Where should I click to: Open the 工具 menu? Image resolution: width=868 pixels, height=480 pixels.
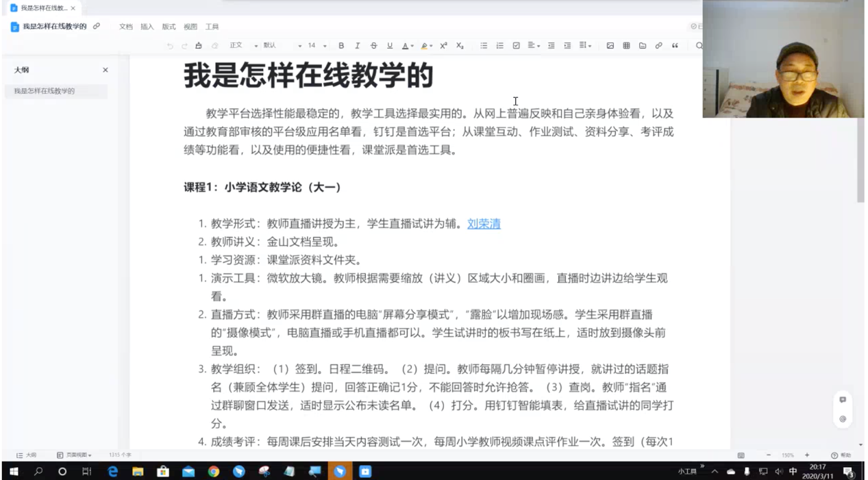[212, 27]
